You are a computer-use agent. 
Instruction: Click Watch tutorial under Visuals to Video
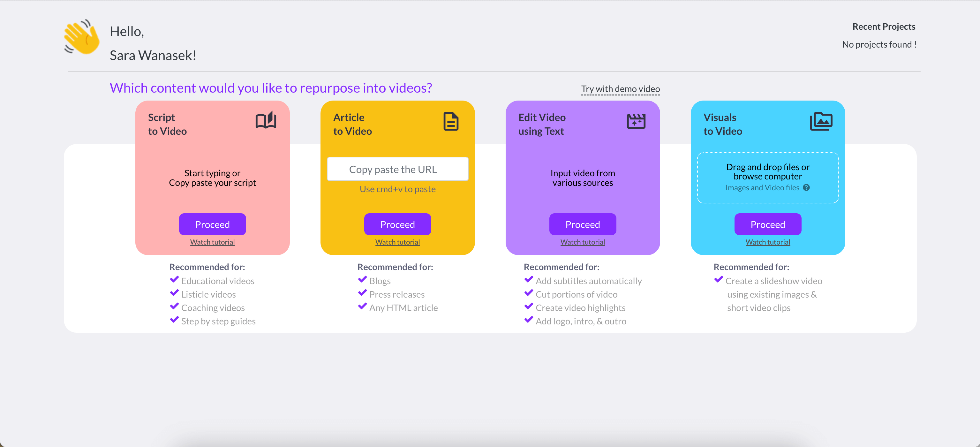(x=767, y=242)
